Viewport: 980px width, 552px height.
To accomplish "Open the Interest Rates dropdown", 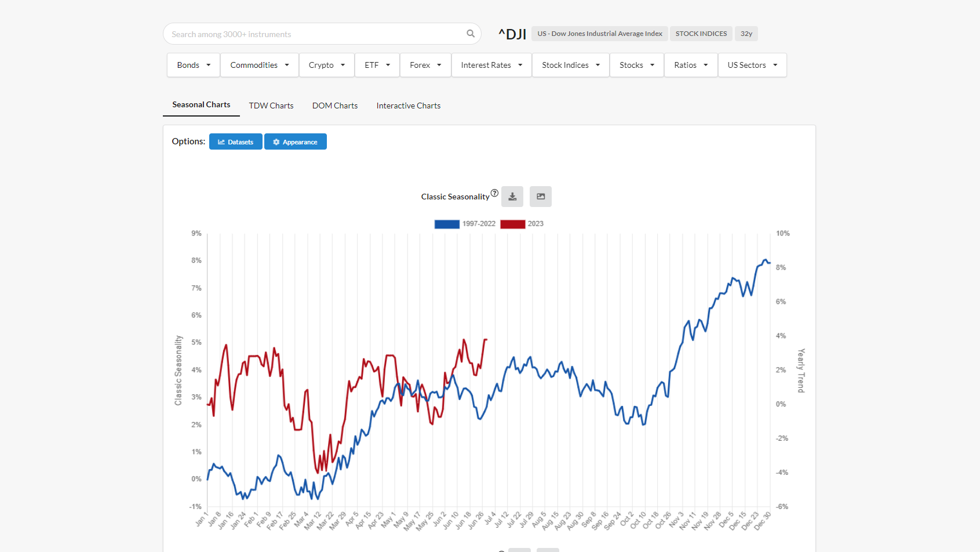I will tap(491, 65).
